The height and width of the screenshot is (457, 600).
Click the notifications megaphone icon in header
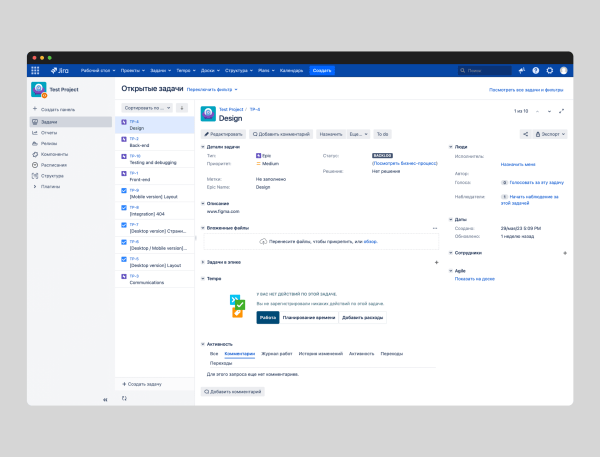pos(522,71)
